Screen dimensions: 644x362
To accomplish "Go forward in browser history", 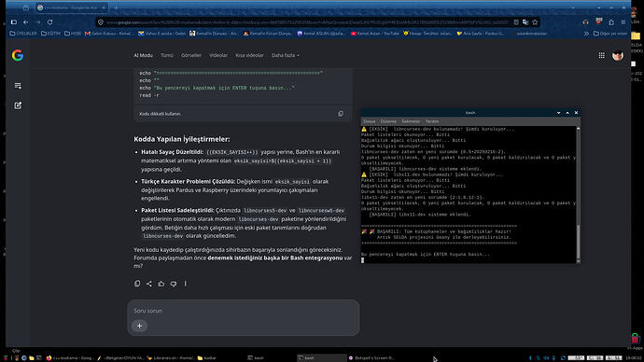I will tap(37, 22).
